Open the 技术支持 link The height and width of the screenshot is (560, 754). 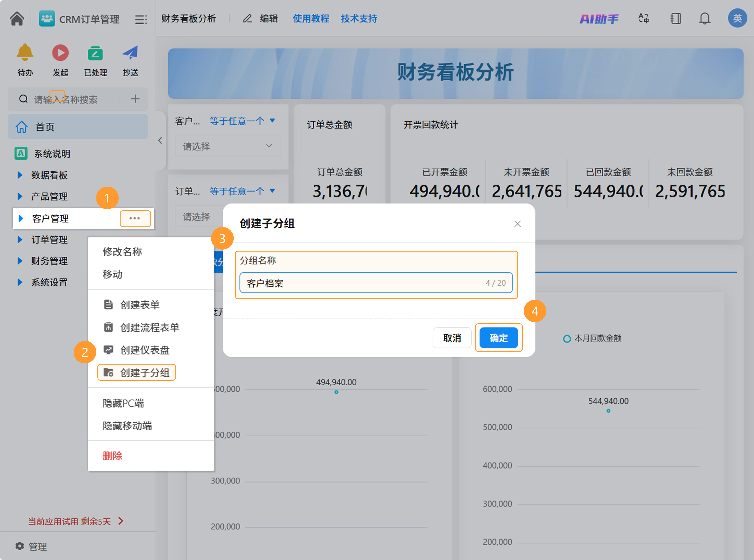[x=359, y=18]
